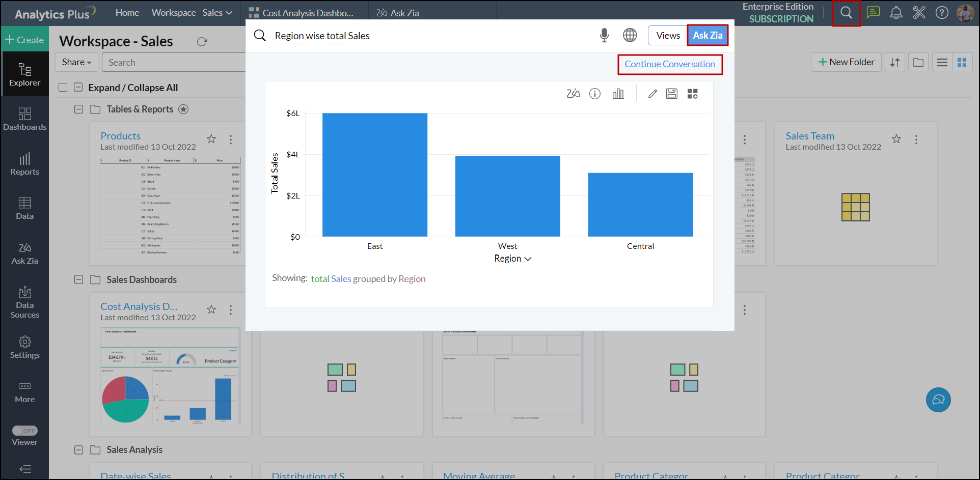980x480 pixels.
Task: Open the Workspace - Sales dropdown
Action: (x=192, y=13)
